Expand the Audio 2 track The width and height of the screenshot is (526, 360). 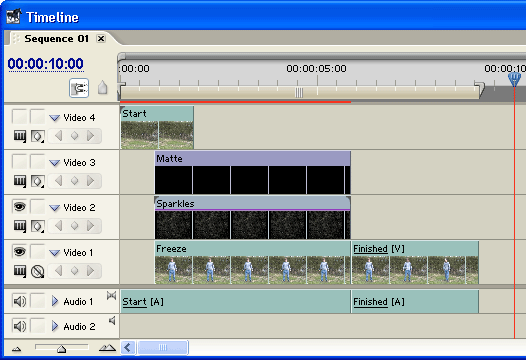point(55,326)
